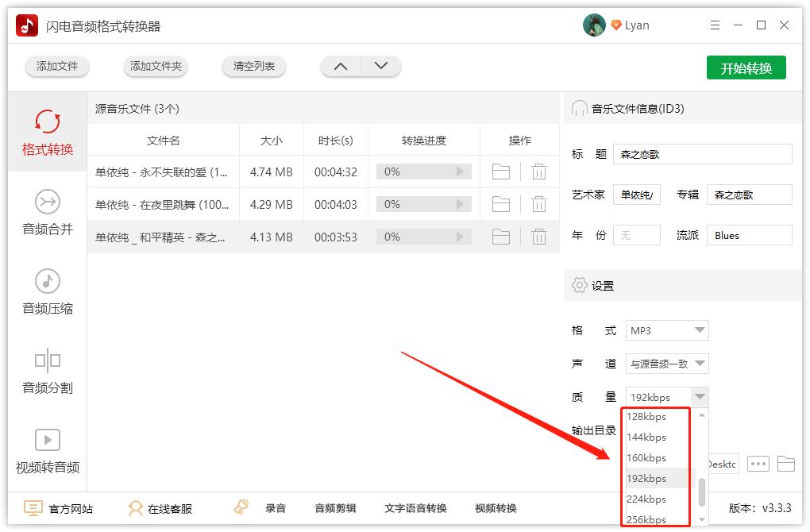Click the output directory folder icon
The height and width of the screenshot is (532, 810).
pyautogui.click(x=785, y=465)
